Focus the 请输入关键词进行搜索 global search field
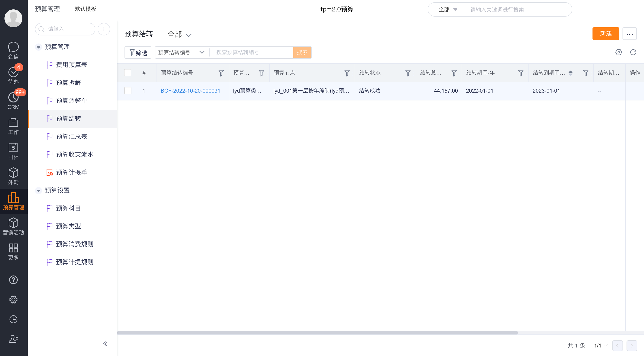Image resolution: width=644 pixels, height=356 pixels. (519, 9)
